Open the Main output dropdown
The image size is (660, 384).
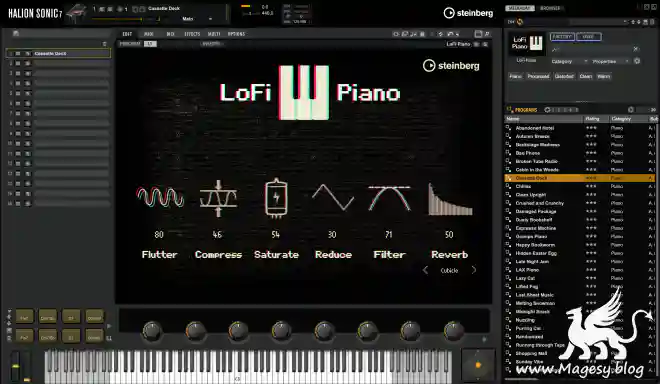coord(197,19)
